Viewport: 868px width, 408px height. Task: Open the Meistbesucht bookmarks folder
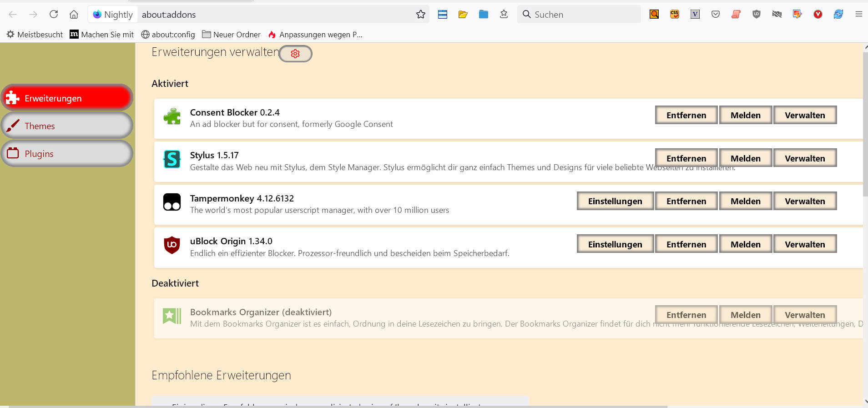click(x=35, y=35)
